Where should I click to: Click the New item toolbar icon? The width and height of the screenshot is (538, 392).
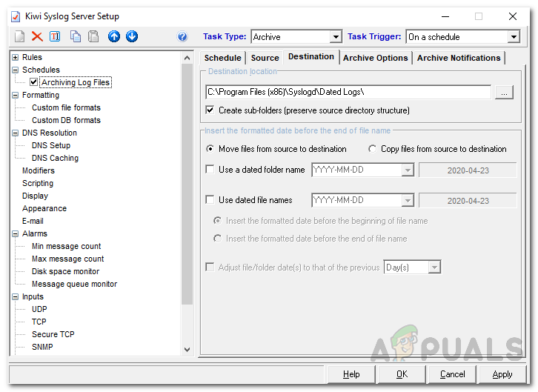pyautogui.click(x=19, y=36)
